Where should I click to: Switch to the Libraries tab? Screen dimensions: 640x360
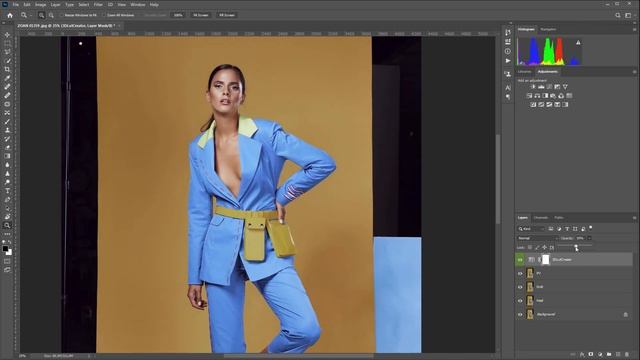pyautogui.click(x=524, y=72)
